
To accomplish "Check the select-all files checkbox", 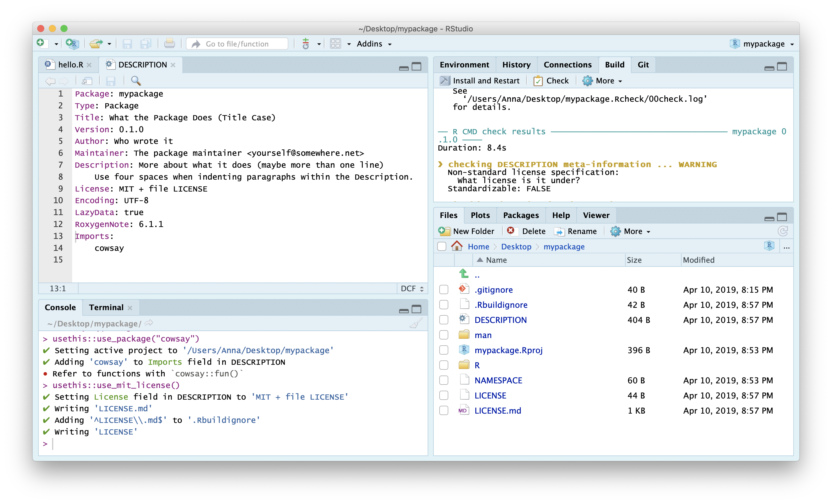I will (442, 246).
